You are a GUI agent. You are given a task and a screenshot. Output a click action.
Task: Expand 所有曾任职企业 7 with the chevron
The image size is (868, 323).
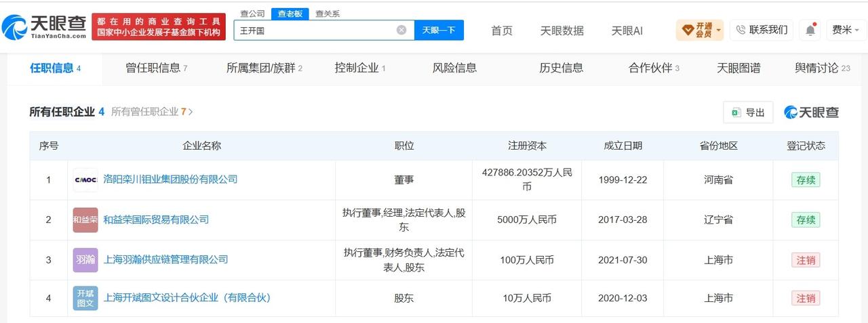[191, 112]
